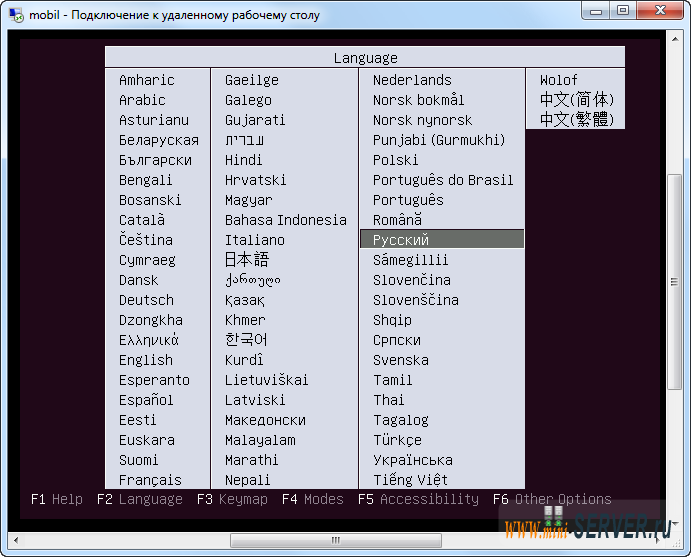The width and height of the screenshot is (691, 557).
Task: Select Italiano language
Action: [255, 240]
